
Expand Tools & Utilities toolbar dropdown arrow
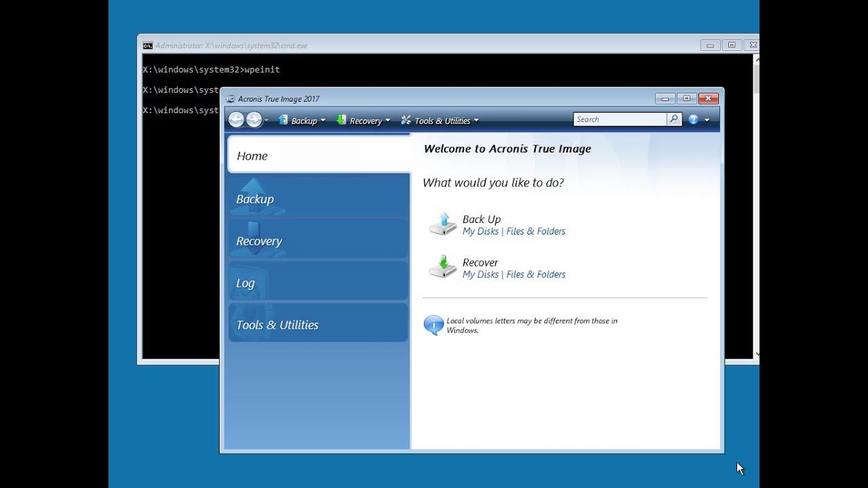point(476,121)
